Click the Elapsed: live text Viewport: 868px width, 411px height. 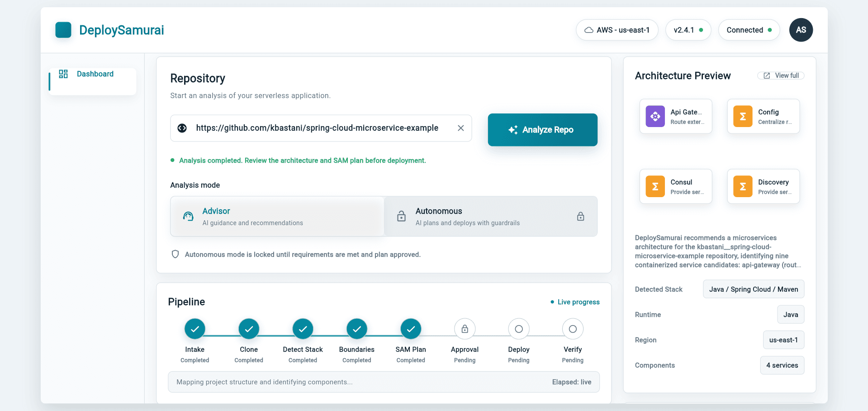[x=572, y=382]
